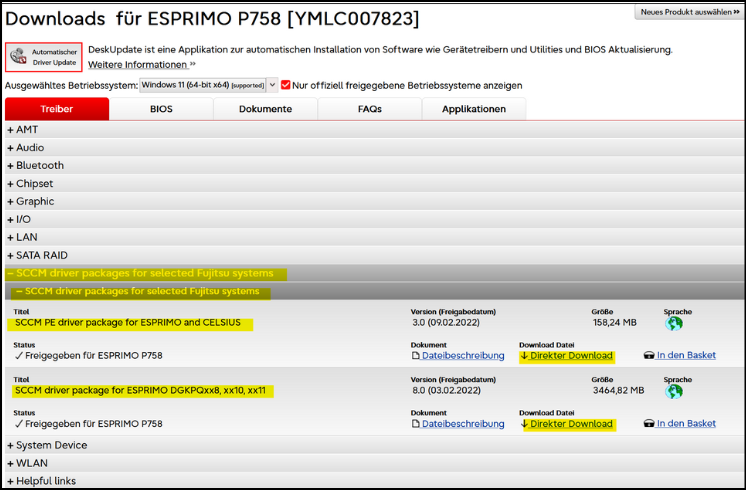Image resolution: width=746 pixels, height=490 pixels.
Task: Click the globe language icon for ESPRIMO DGKPQxx8 package
Action: pyautogui.click(x=674, y=392)
